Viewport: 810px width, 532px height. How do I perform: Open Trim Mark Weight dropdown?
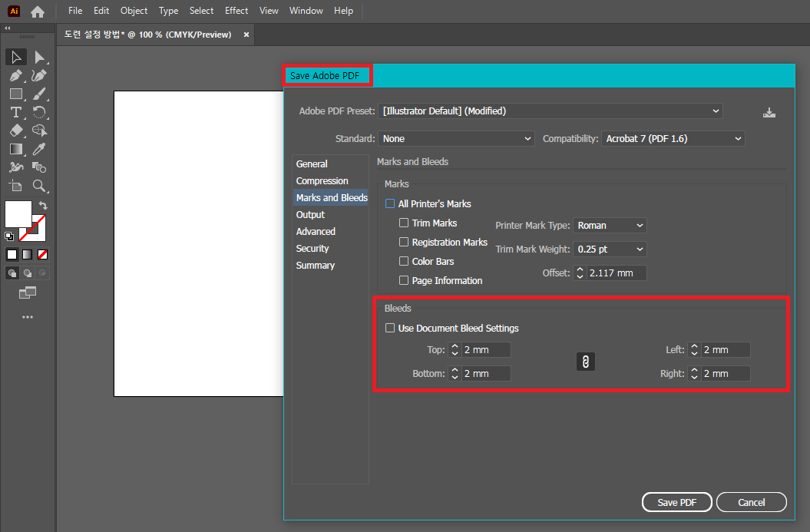coord(610,249)
